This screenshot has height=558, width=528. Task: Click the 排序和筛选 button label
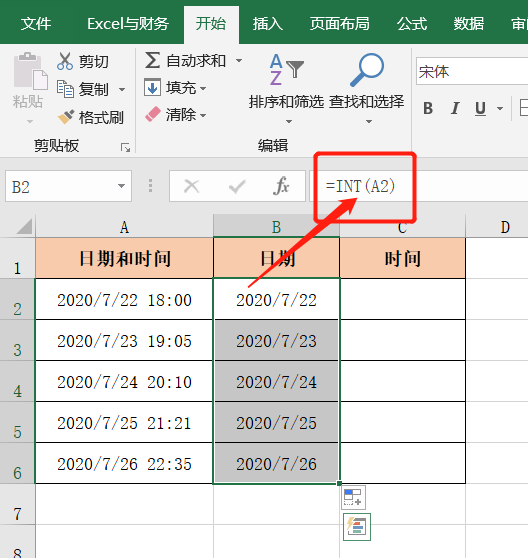point(286,102)
